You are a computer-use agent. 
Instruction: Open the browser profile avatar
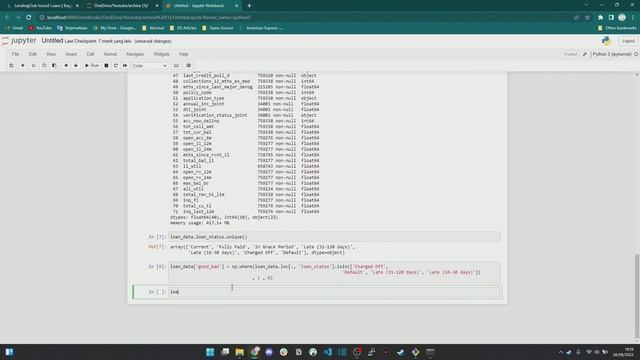622,18
